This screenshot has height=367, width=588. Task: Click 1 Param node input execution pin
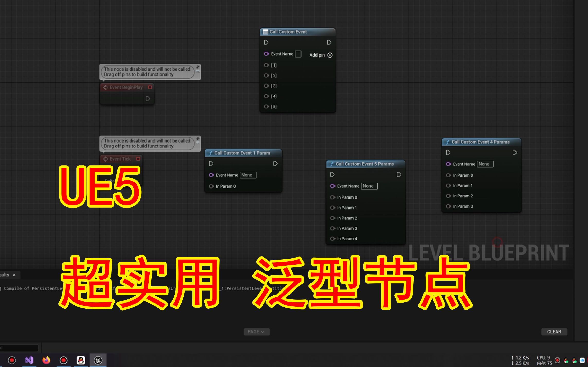211,164
